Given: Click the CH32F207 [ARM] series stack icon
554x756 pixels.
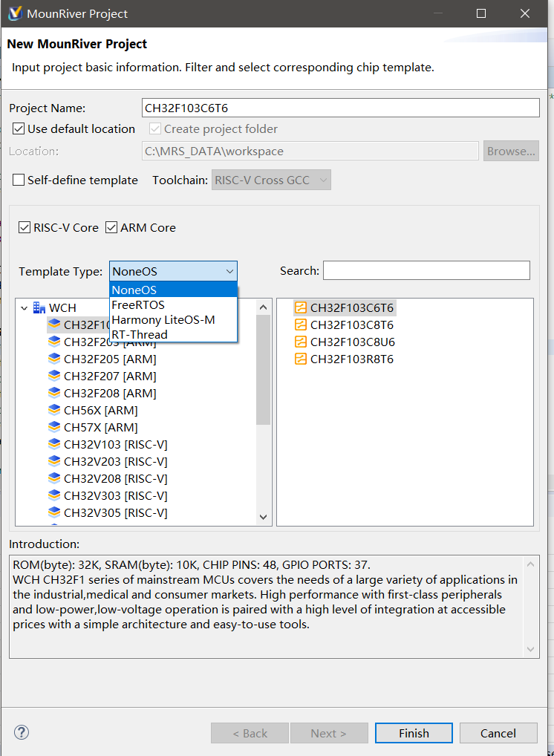Looking at the screenshot, I should tap(54, 376).
